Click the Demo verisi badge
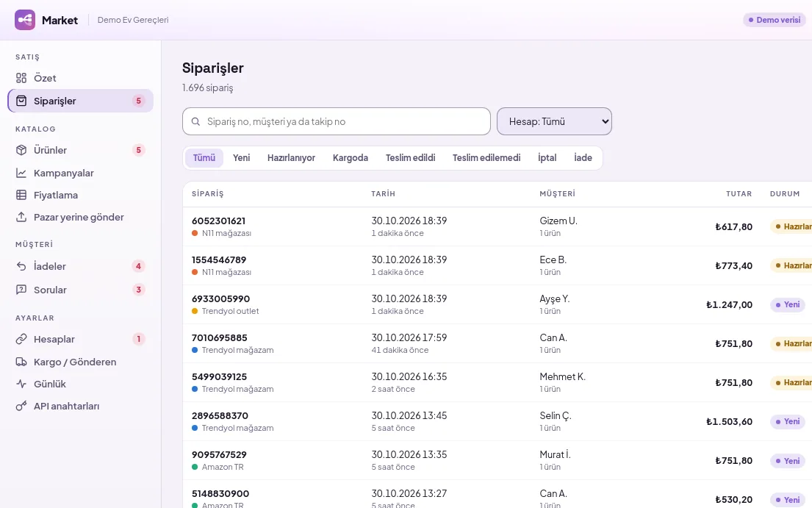Screen dimensions: 812x508 coord(775,20)
